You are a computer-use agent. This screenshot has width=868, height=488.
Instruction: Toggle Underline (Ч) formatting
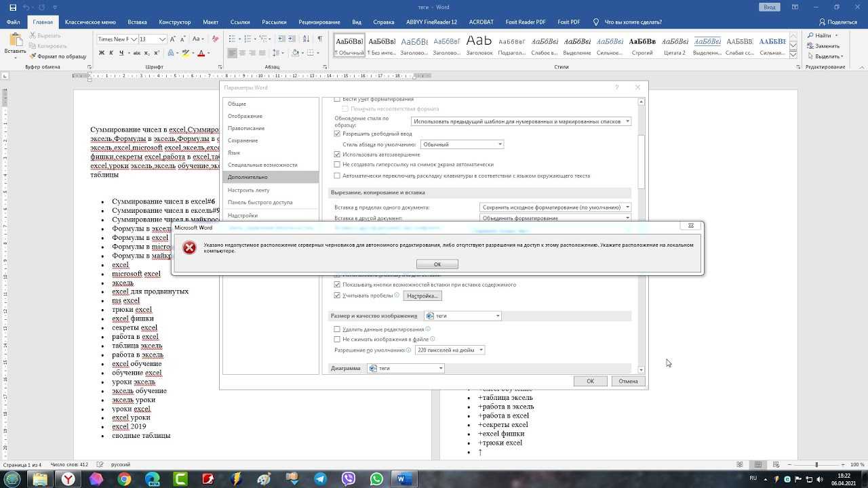(121, 53)
